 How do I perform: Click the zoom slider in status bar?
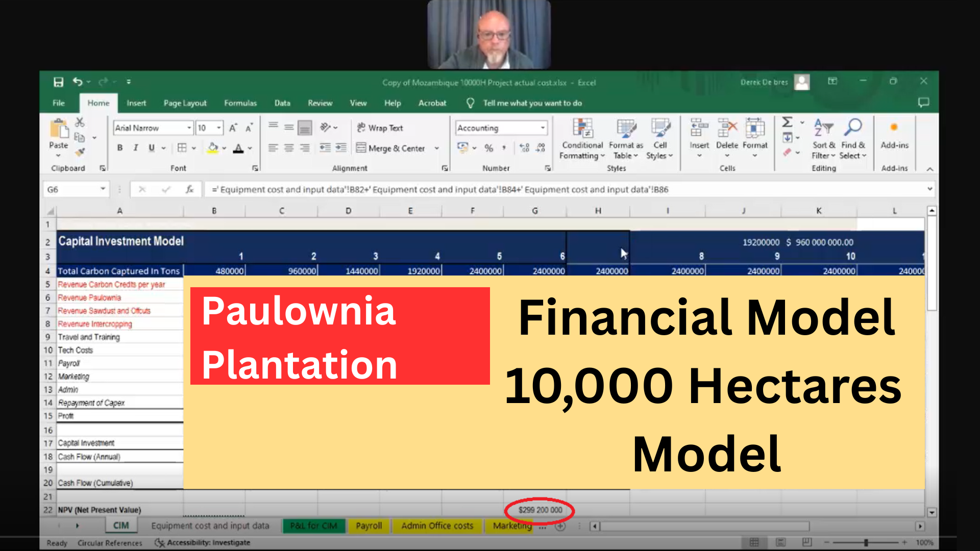pyautogui.click(x=866, y=542)
